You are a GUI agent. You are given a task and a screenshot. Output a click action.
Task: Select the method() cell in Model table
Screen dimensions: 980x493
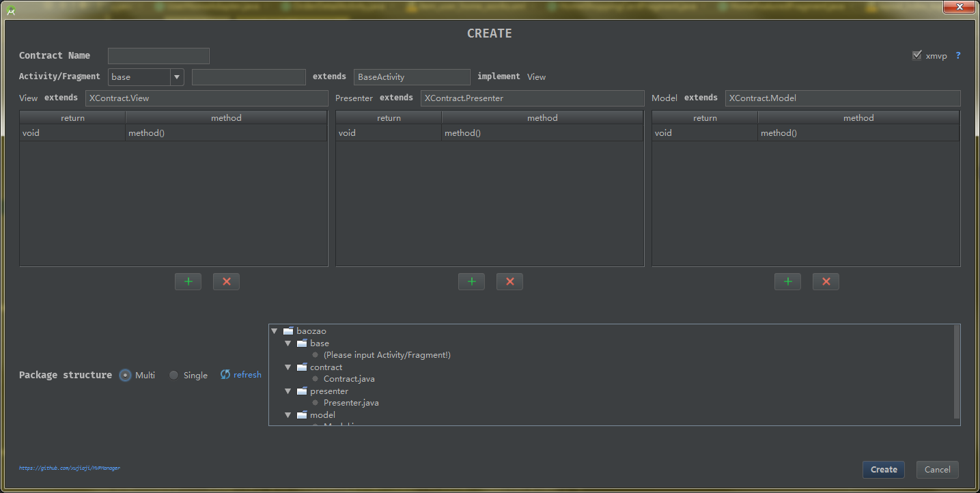(x=859, y=133)
